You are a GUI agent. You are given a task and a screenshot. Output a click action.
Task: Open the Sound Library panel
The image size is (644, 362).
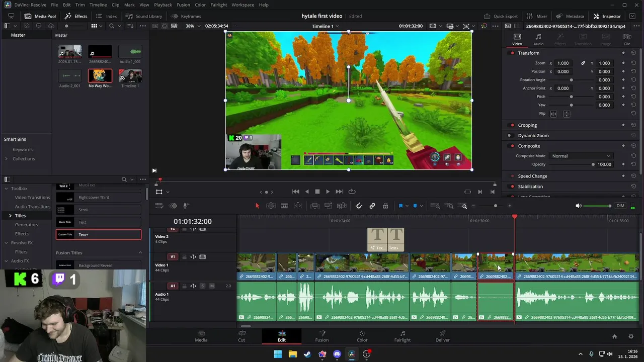(144, 16)
